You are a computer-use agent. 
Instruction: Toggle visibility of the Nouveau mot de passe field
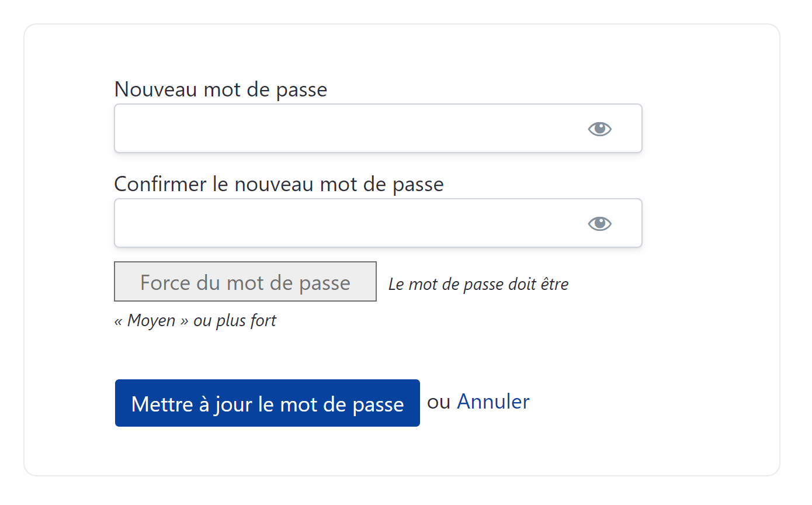pos(599,129)
